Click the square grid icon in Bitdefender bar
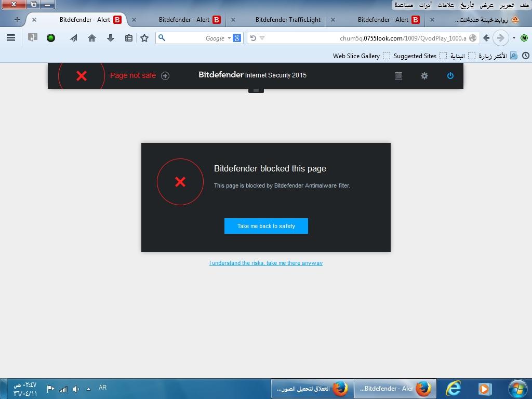532x399 pixels. click(x=398, y=76)
